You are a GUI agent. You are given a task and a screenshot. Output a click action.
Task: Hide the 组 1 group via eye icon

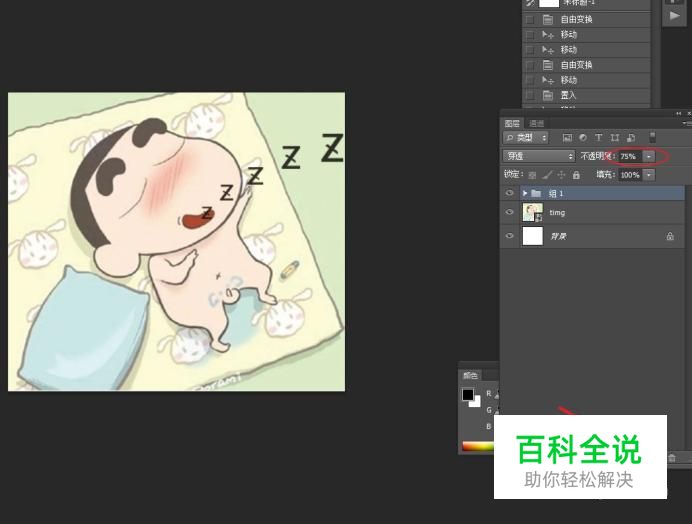pos(509,193)
